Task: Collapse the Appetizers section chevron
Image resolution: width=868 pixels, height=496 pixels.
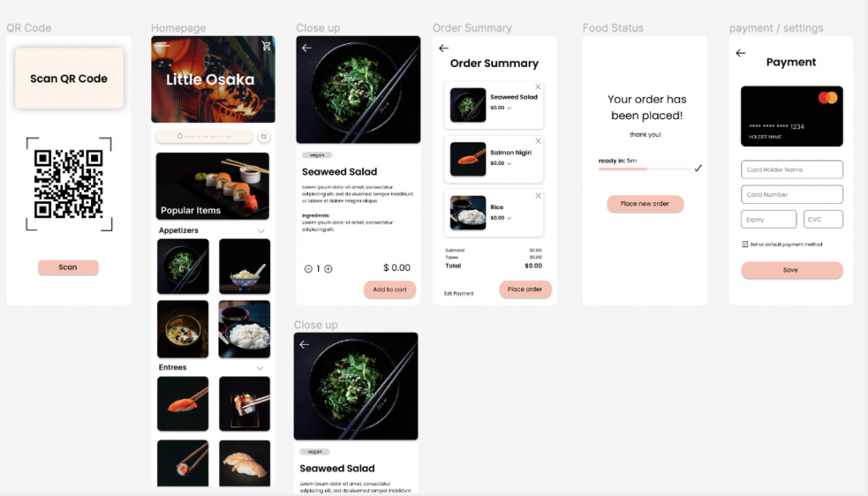Action: (261, 231)
